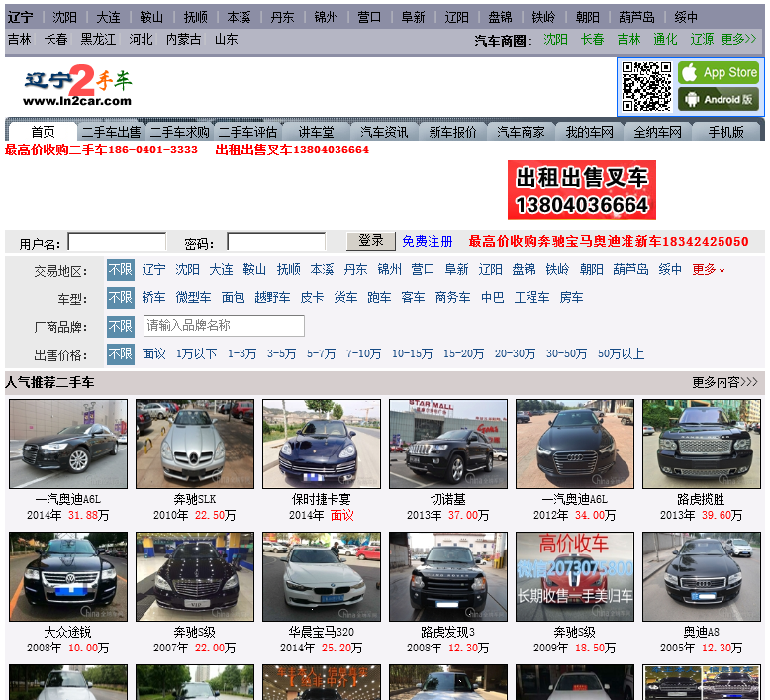Select 不限 for 车型
Screen dimensions: 770x700
[x=121, y=298]
